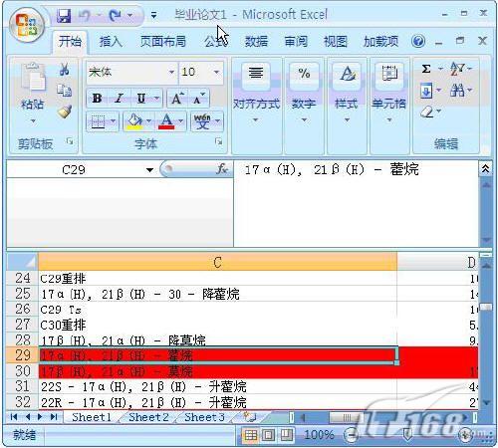498x448 pixels.
Task: Open the 视图 (View) tab
Action: (336, 42)
